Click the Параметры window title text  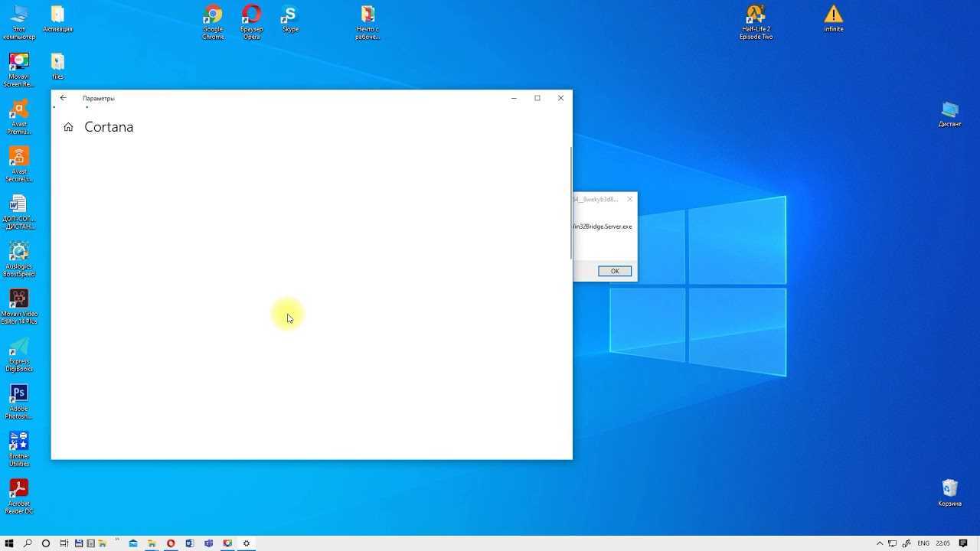coord(98,98)
